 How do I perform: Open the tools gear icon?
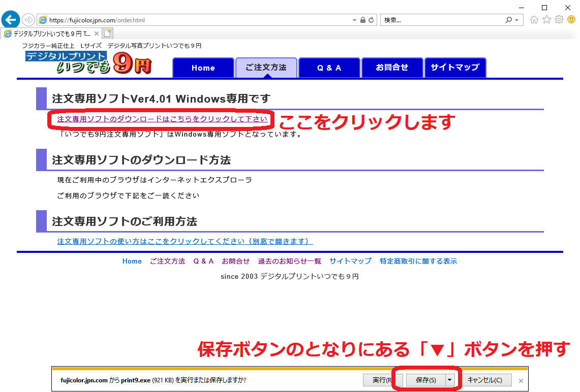click(559, 20)
